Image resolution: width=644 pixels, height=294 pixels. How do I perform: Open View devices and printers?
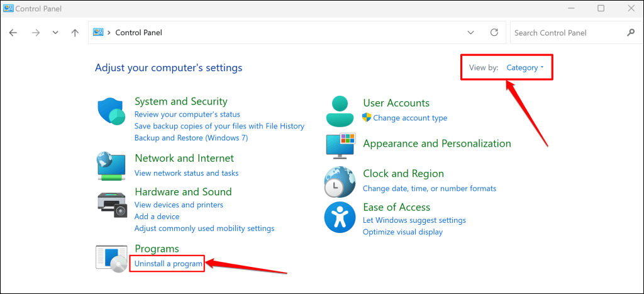179,205
